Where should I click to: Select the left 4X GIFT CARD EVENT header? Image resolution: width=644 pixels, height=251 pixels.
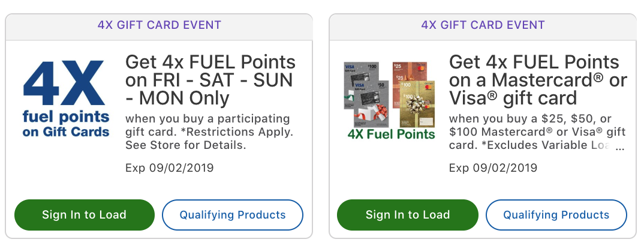pos(159,25)
